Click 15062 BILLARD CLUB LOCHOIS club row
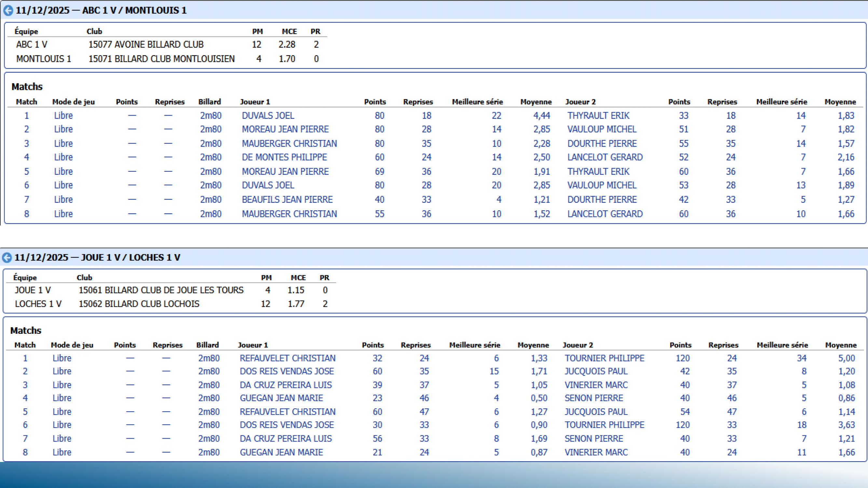 (139, 304)
